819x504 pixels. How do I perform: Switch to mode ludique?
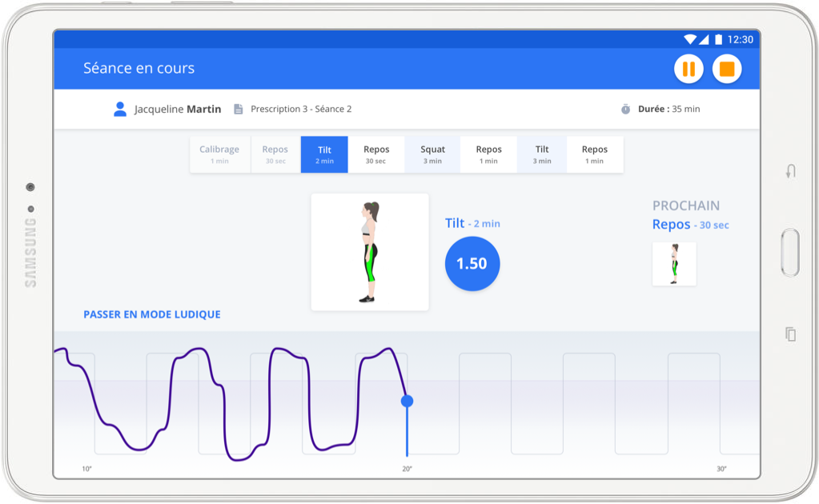click(x=152, y=314)
